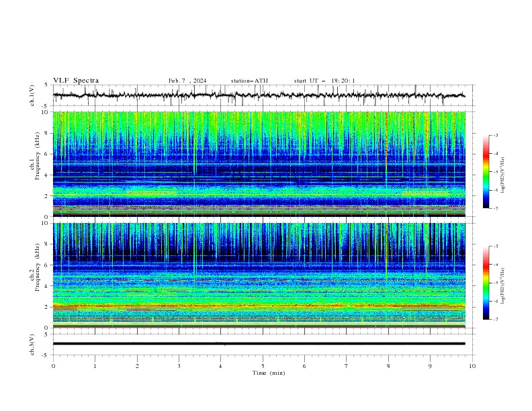Click the "5" voltage tick of the ch.1(V) axis

[x=46, y=85]
